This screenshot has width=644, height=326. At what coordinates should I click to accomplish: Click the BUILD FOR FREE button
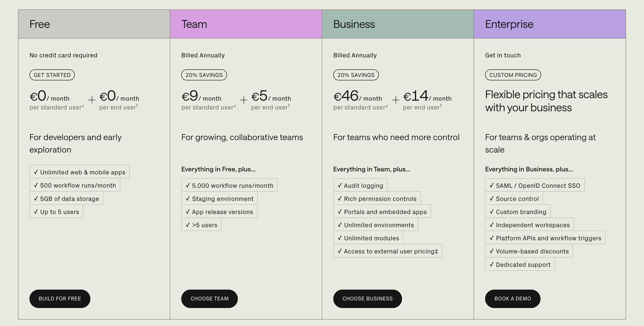point(60,298)
